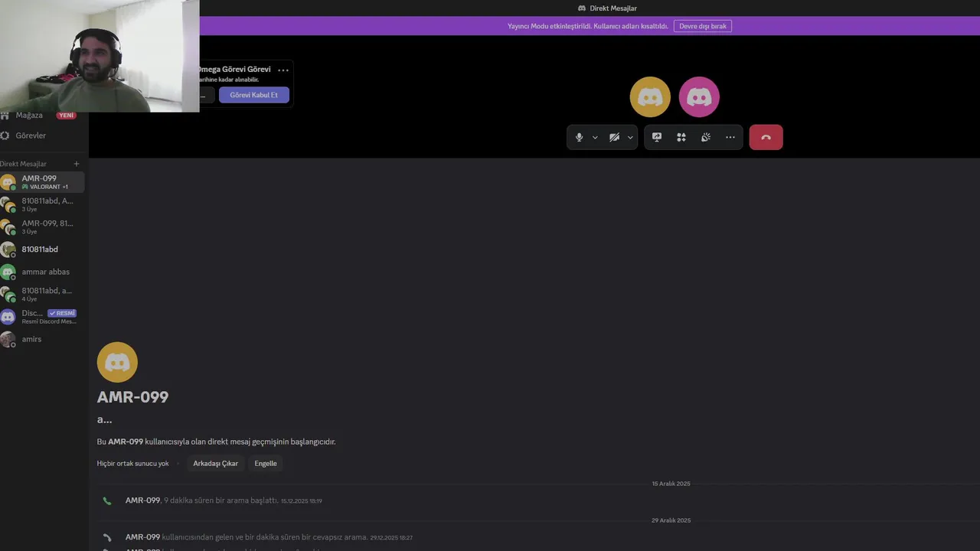Click the AMR-099 heading name
This screenshot has height=551, width=980.
[x=132, y=397]
